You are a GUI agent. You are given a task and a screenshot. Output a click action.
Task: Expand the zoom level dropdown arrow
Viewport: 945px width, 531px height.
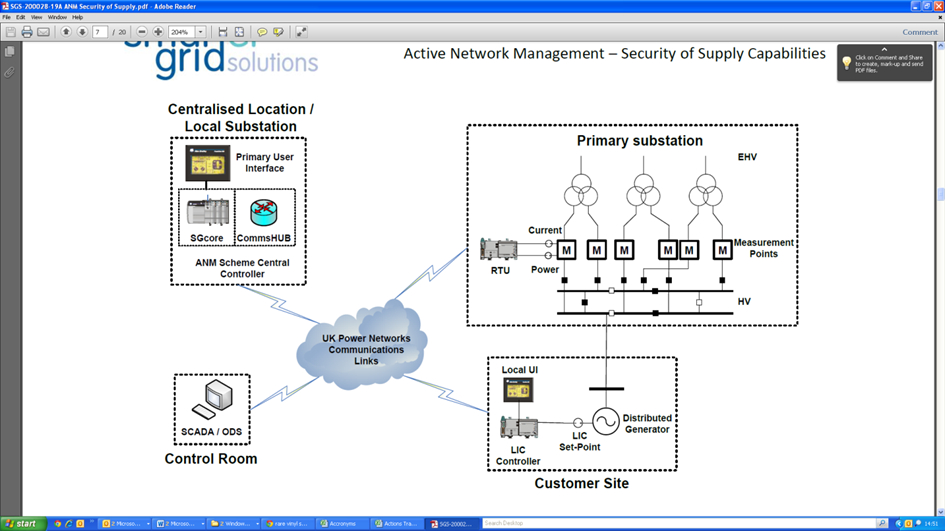click(200, 32)
